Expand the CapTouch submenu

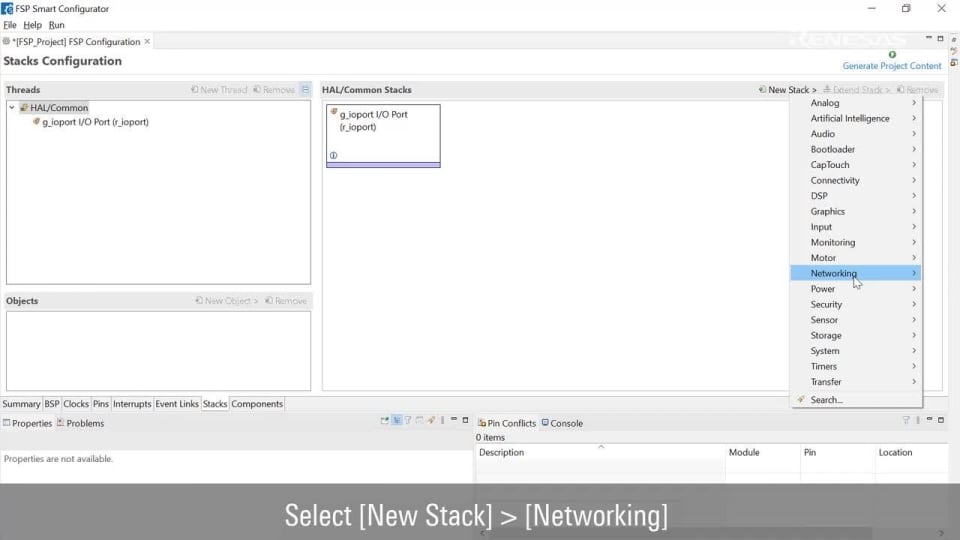856,165
